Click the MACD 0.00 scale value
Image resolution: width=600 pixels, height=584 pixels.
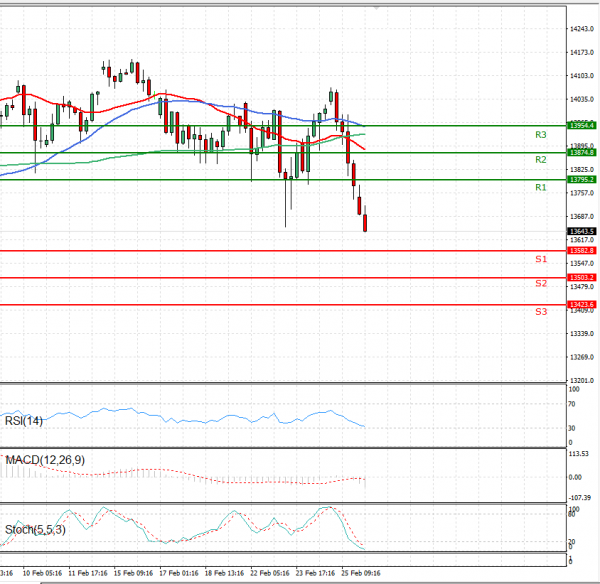[x=575, y=477]
